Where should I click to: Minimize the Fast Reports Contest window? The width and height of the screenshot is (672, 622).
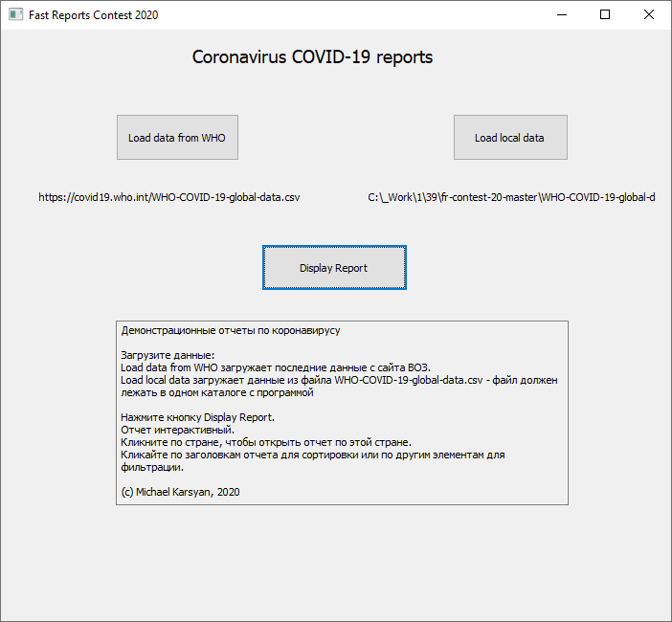(x=560, y=14)
